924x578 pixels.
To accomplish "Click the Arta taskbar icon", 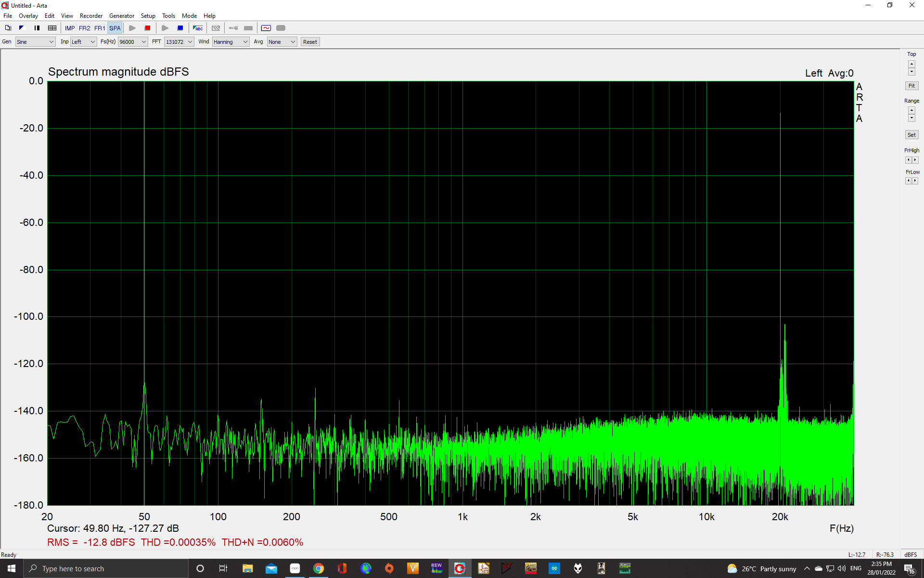I will point(460,568).
